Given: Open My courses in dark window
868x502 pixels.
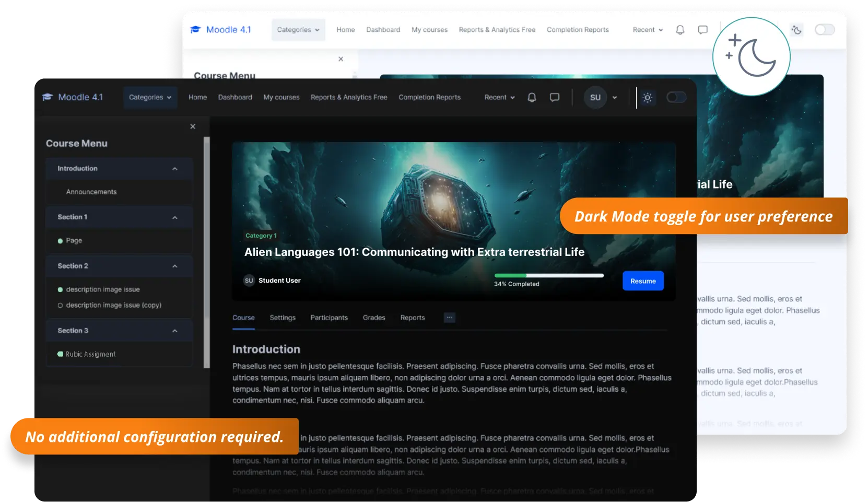Looking at the screenshot, I should click(x=281, y=97).
